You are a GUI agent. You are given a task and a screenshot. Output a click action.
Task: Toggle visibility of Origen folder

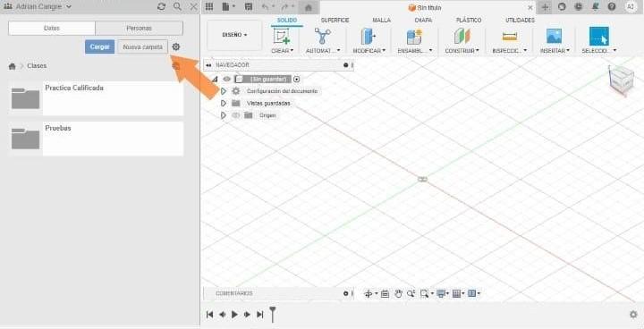(x=236, y=115)
